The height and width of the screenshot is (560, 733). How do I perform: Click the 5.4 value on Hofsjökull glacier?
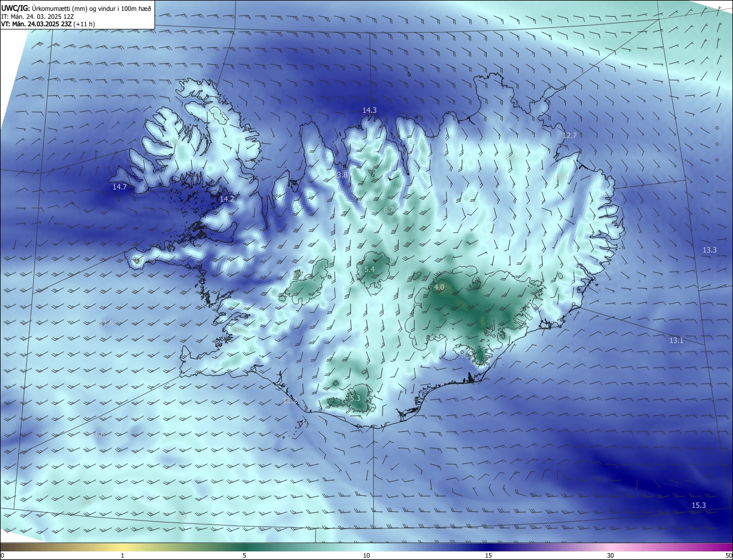[x=369, y=269]
